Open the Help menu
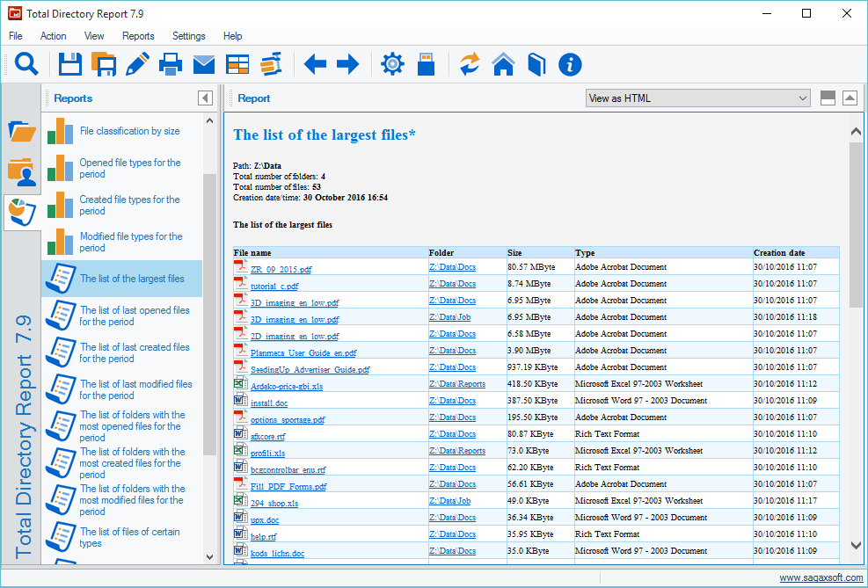868x588 pixels. (x=232, y=36)
